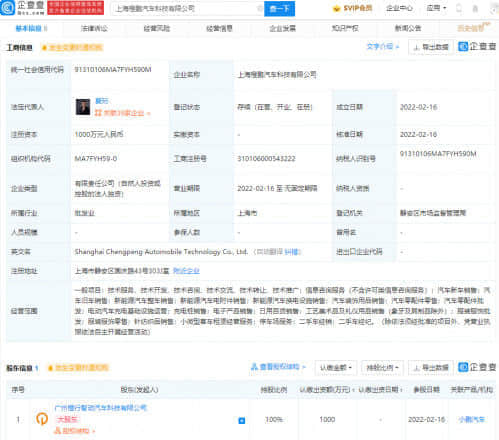Click the orange link beside 股东信息 heading
This screenshot has width=499, height=440.
78,368
